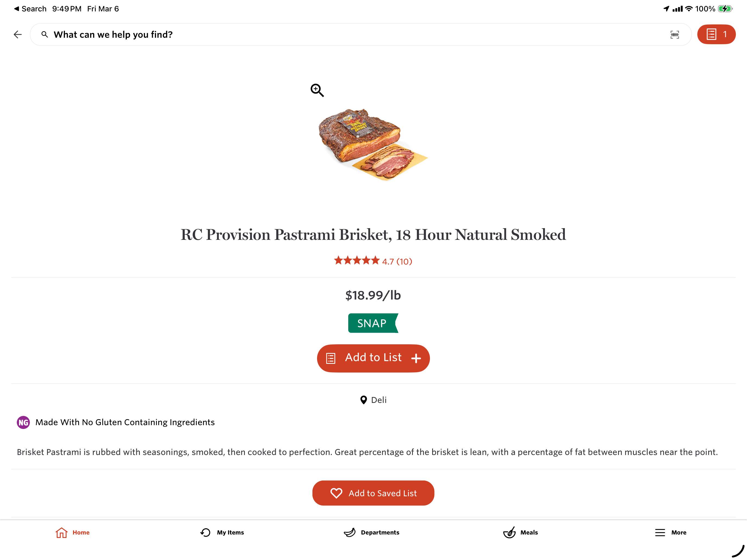Tap the green SNAP badge
Screen dimensions: 747x560
tap(373, 323)
